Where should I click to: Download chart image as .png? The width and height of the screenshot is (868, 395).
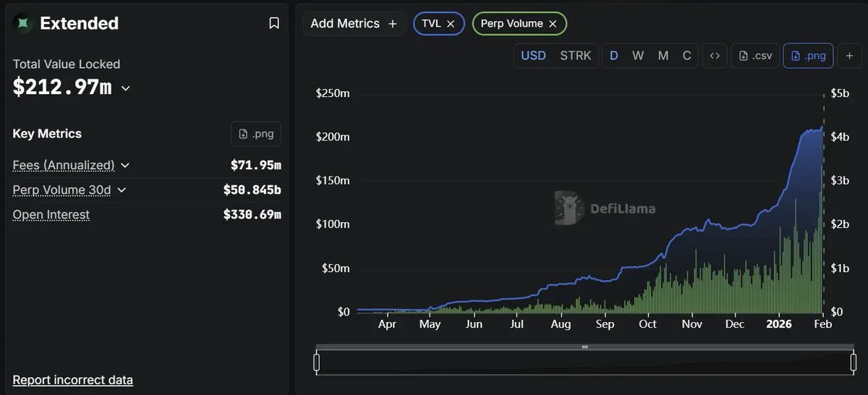809,56
